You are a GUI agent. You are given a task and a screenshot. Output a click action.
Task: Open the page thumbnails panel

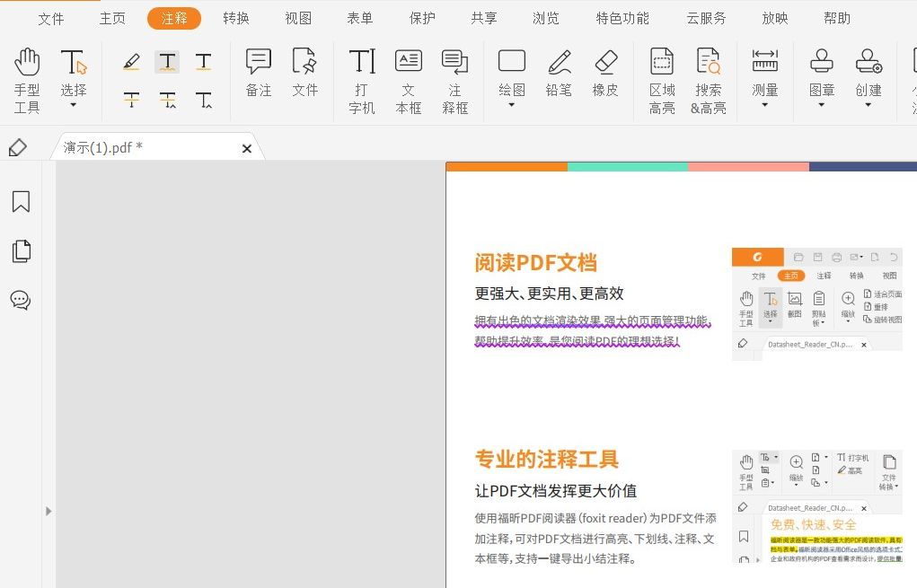coord(20,250)
